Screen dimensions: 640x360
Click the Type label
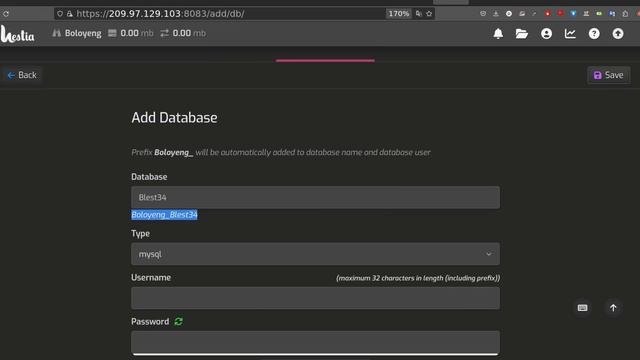(140, 233)
